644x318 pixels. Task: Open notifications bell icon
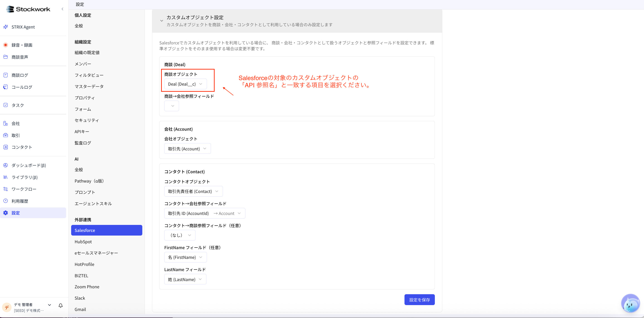(61, 306)
